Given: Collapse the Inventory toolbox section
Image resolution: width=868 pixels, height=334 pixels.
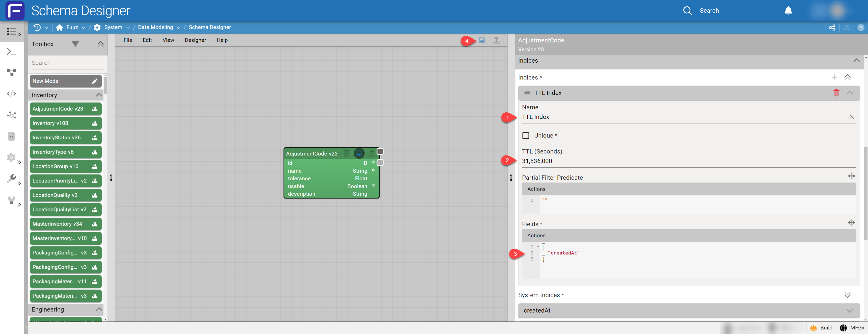Looking at the screenshot, I should click(x=99, y=95).
